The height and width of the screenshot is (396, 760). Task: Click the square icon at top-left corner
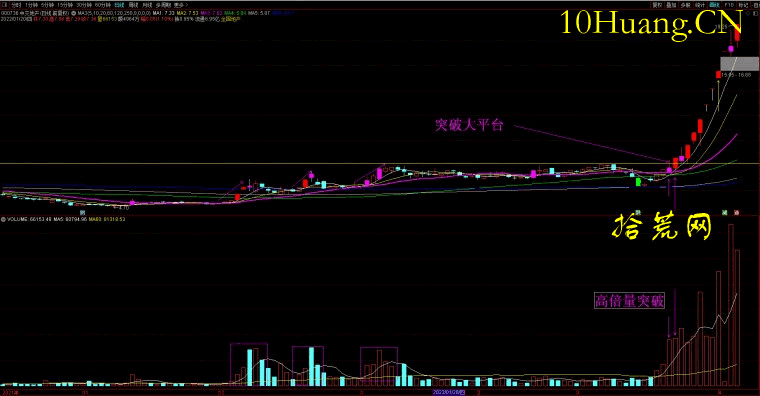4,5
